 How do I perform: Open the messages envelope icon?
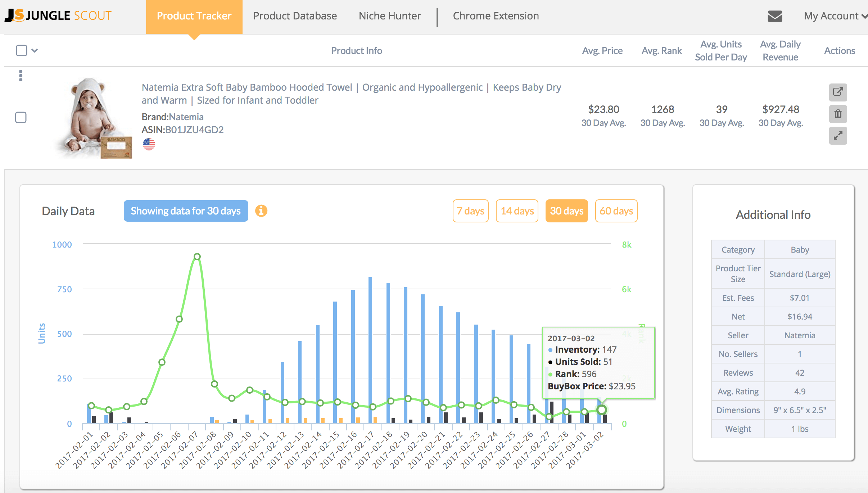pos(775,16)
